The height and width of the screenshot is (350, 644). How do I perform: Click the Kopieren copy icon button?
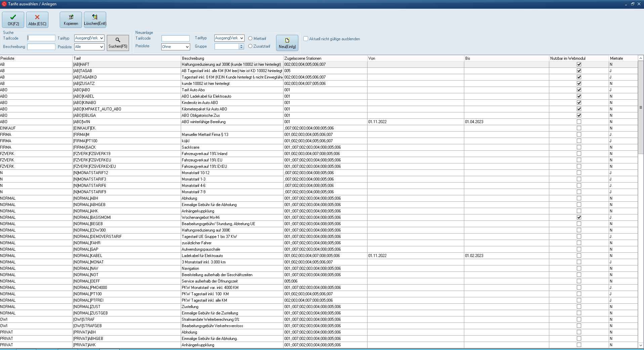(x=71, y=20)
